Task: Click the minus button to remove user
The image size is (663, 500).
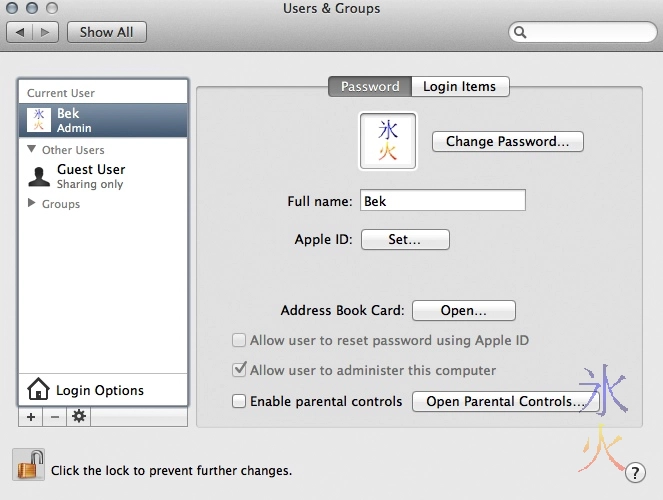Action: [x=55, y=417]
